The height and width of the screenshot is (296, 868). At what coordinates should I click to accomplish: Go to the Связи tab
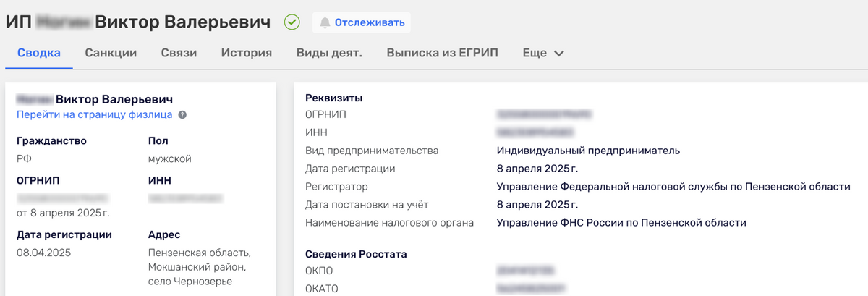(x=179, y=53)
